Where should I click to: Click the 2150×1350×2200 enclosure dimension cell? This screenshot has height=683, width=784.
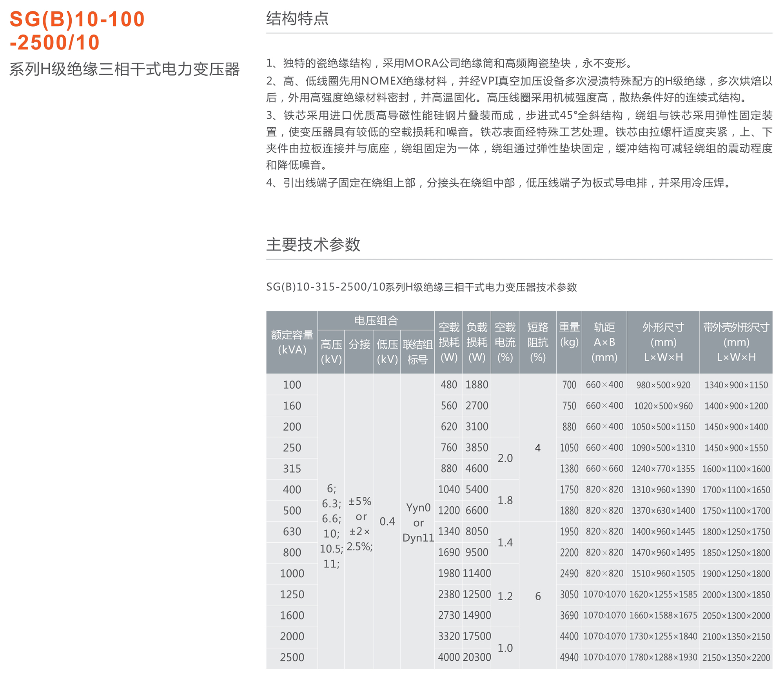pyautogui.click(x=736, y=658)
